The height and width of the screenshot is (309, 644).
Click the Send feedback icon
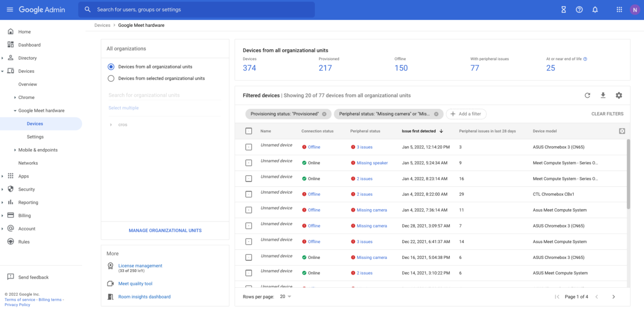(11, 277)
